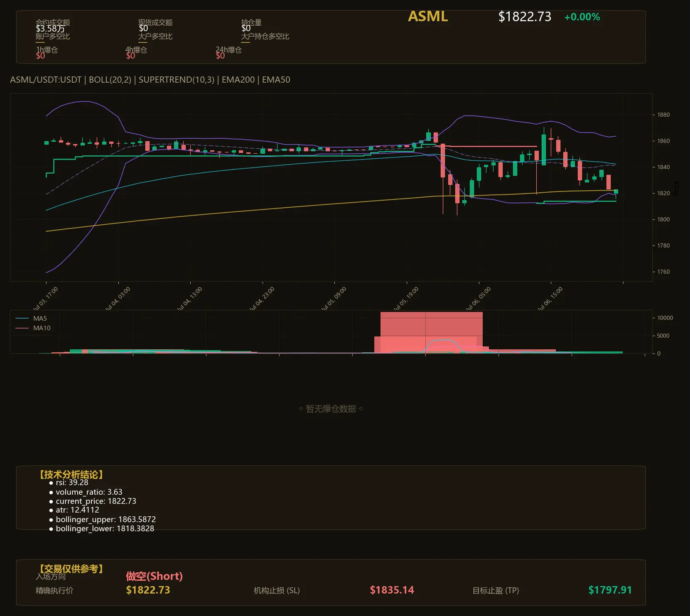Select the header price $1822.73 beside ASML
Image resolution: width=690 pixels, height=616 pixels.
pyautogui.click(x=525, y=17)
